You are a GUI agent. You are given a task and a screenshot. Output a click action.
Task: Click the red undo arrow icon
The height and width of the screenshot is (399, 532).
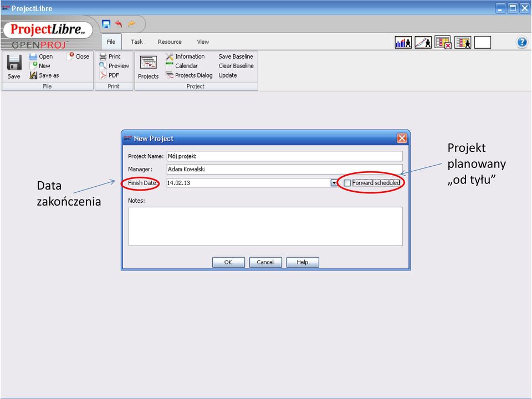[x=119, y=24]
